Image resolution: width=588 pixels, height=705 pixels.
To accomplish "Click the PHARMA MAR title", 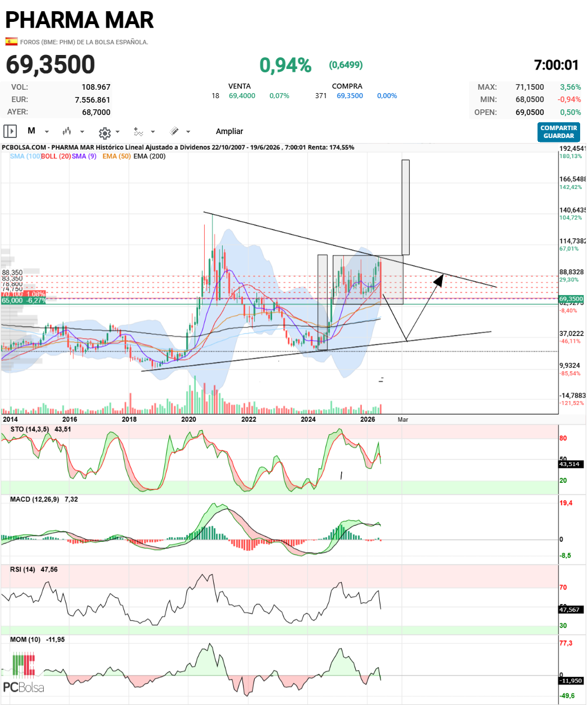I will 80,20.
